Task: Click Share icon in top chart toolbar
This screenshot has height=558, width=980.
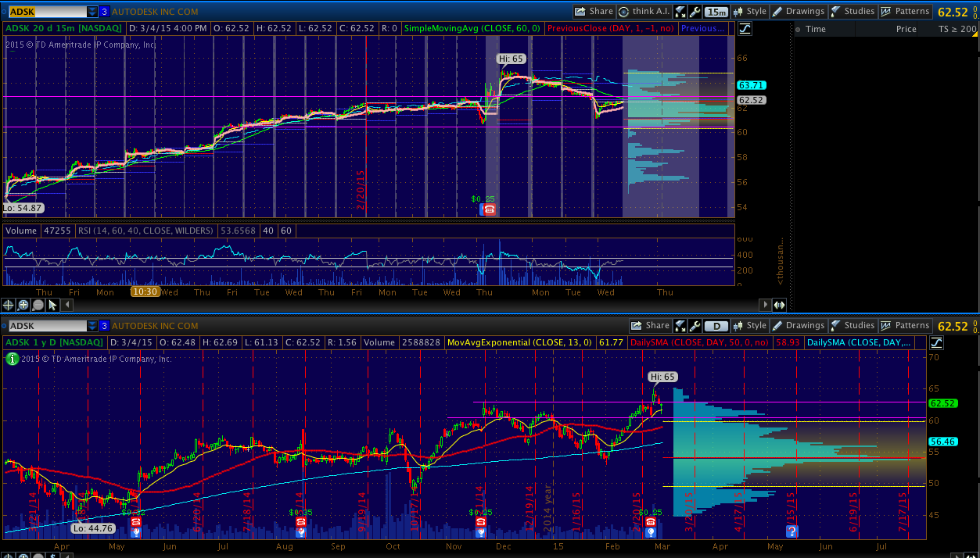Action: click(x=594, y=12)
